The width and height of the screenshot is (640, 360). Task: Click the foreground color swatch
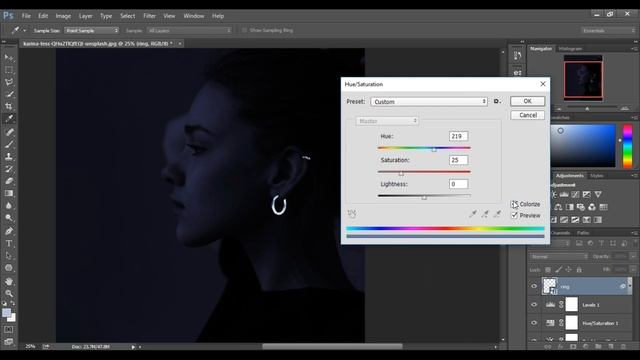tap(6, 313)
